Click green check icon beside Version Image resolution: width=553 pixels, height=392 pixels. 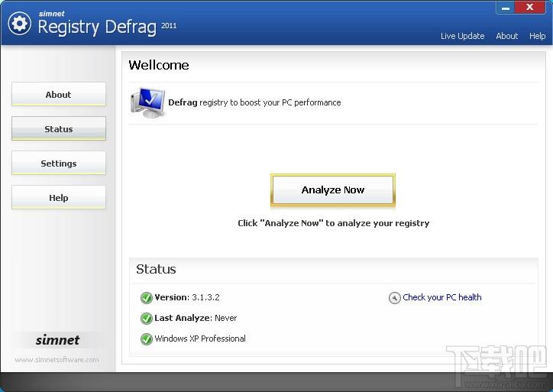point(147,298)
